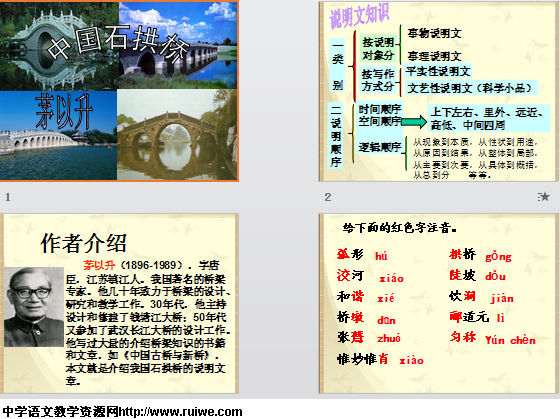This screenshot has width=560, height=419.
Task: Select the pinyin exercise slide thumbnail
Action: pos(439,303)
